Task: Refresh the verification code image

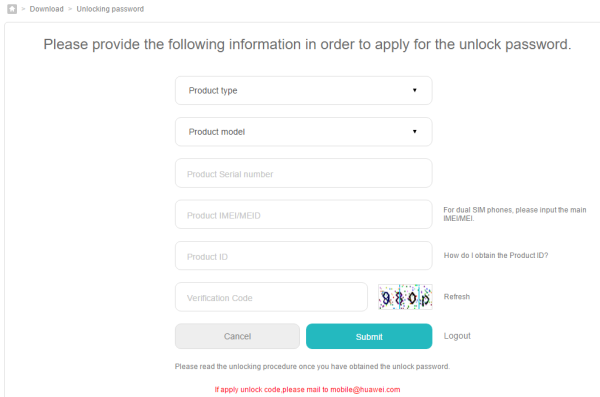Action: (x=457, y=297)
